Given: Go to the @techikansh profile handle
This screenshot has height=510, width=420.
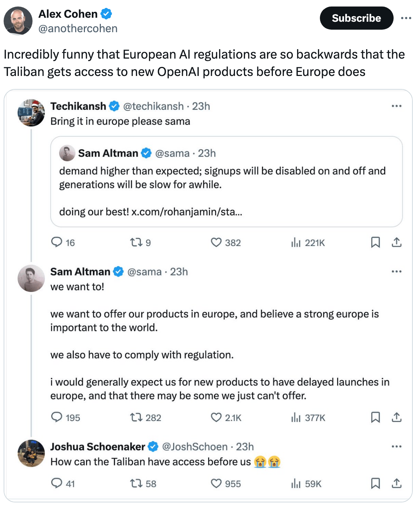Looking at the screenshot, I should [153, 106].
